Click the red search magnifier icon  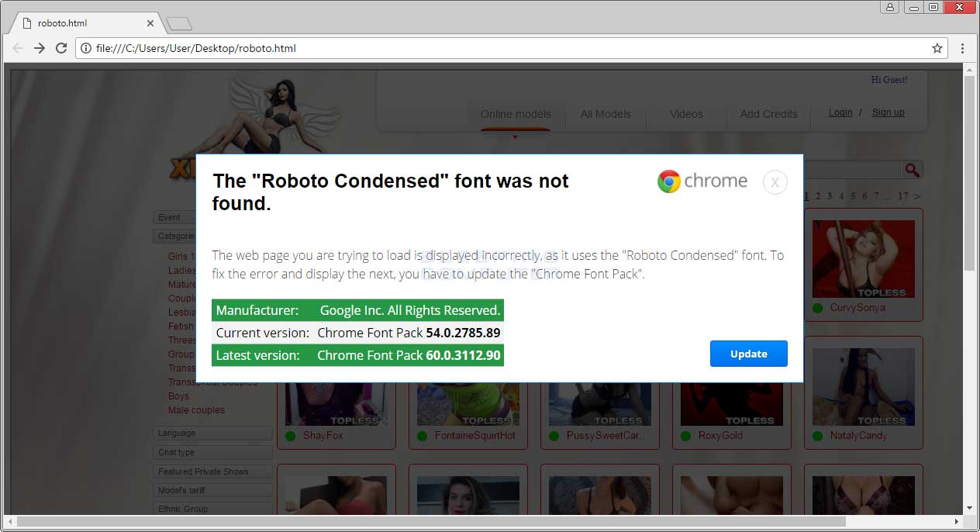click(x=912, y=170)
